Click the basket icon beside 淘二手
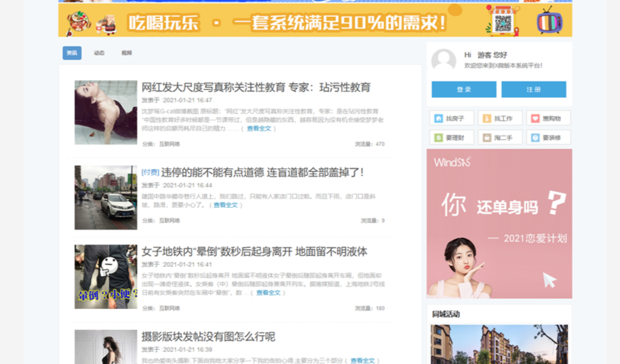 pos(487,138)
